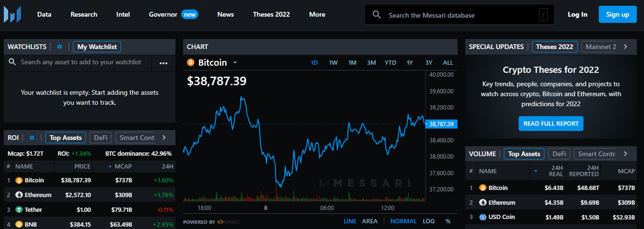This screenshot has height=229, width=644.
Task: Open the Bitcoin asset selector dropdown
Action: coord(235,62)
